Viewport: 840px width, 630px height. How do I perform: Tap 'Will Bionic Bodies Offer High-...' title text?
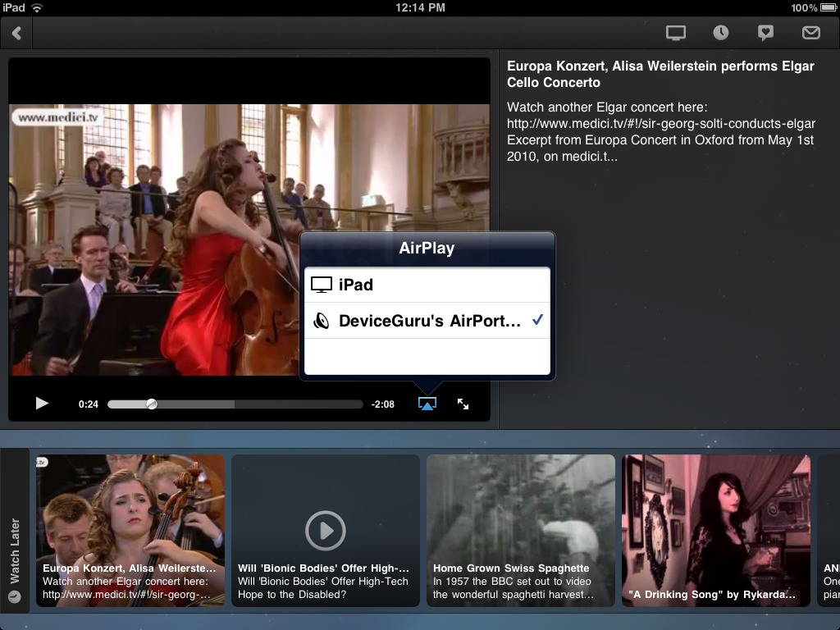pyautogui.click(x=323, y=568)
